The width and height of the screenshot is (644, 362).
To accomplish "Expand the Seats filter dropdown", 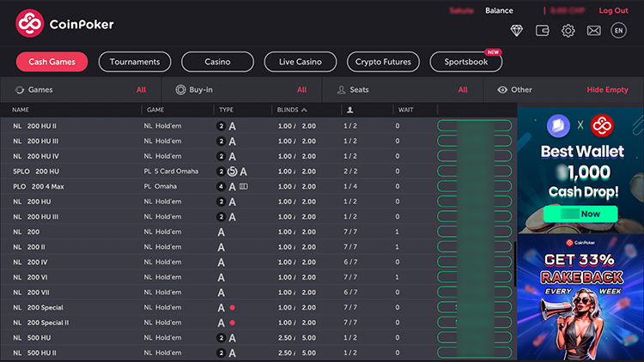I will tap(402, 89).
